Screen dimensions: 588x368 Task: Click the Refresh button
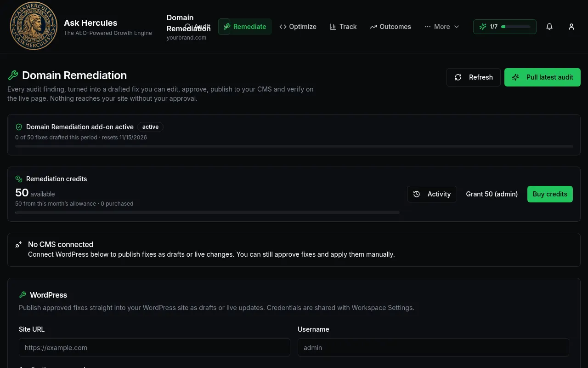point(474,77)
